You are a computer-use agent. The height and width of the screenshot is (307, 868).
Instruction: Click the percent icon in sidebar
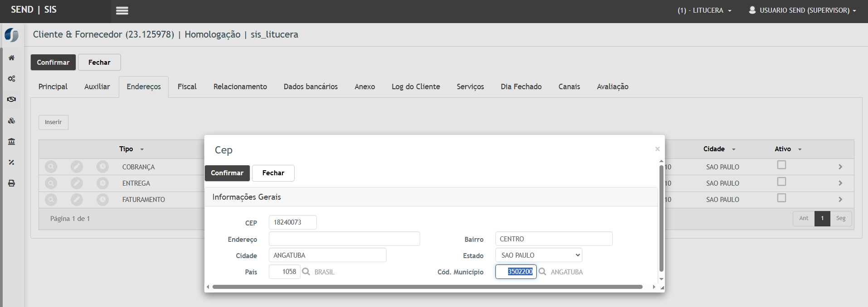(x=12, y=163)
